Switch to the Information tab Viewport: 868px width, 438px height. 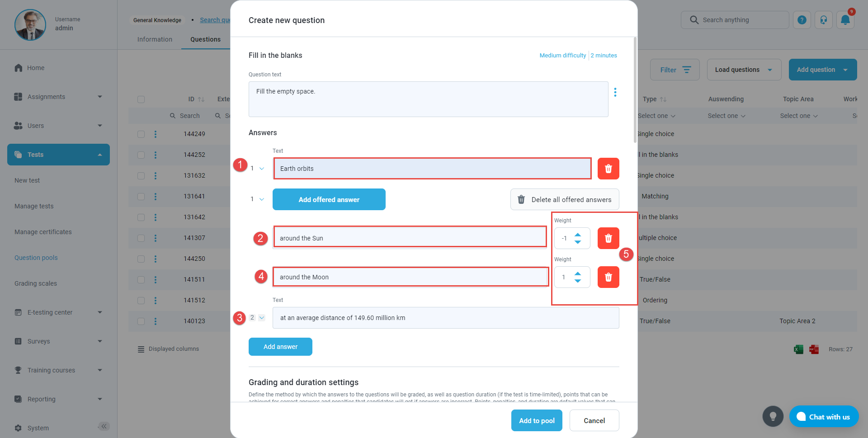(155, 39)
